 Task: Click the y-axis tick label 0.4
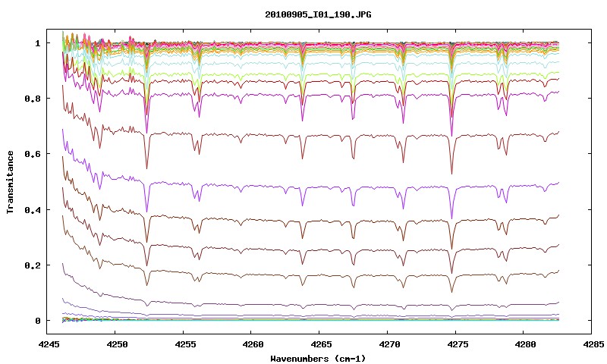click(x=33, y=209)
